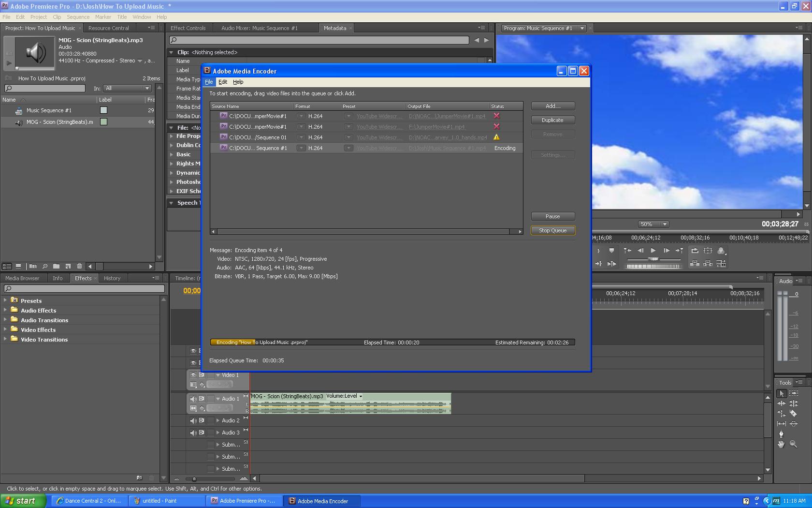The height and width of the screenshot is (508, 812).
Task: Mute Audio 3 track speaker toggle
Action: pos(193,433)
